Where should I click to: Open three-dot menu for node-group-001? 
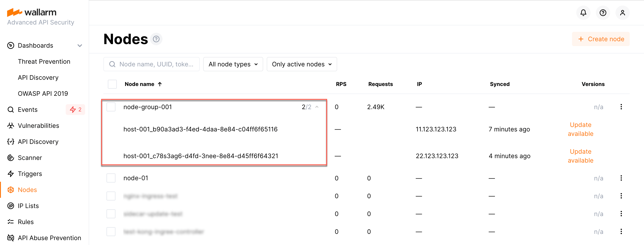(621, 107)
